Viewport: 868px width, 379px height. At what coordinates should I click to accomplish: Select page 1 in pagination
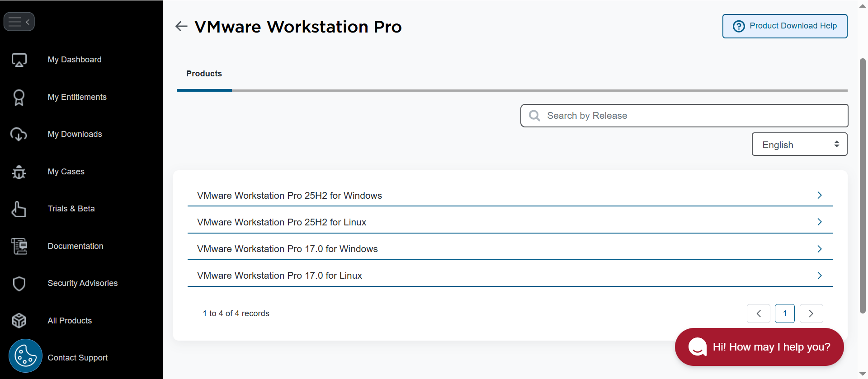785,313
